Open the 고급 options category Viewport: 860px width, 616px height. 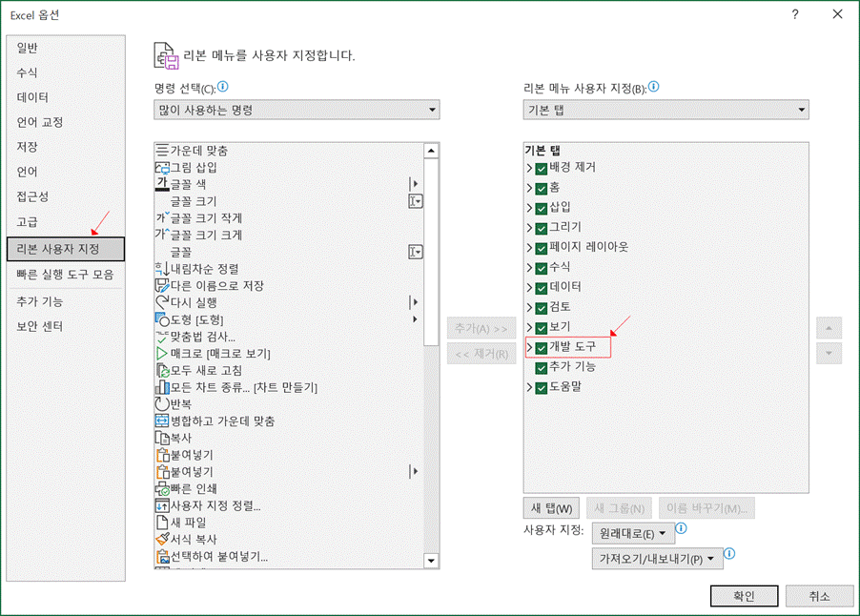(x=66, y=221)
